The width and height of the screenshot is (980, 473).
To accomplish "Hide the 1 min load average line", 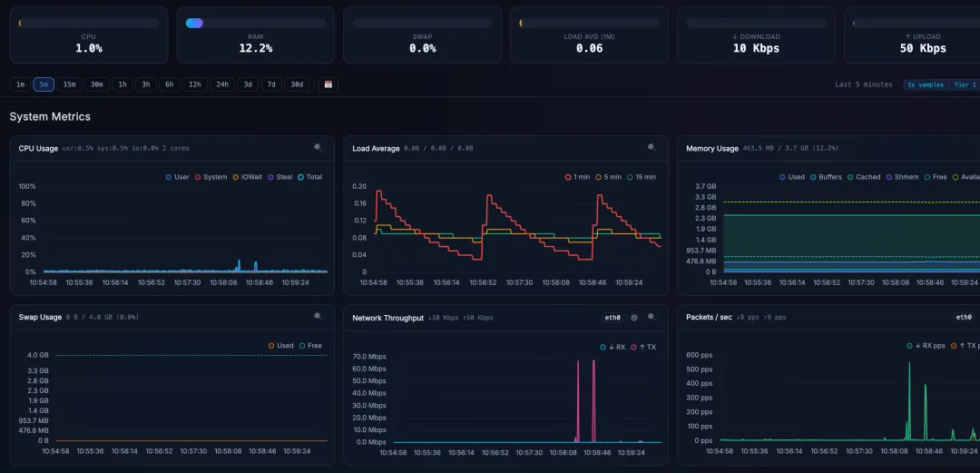I will tap(577, 177).
